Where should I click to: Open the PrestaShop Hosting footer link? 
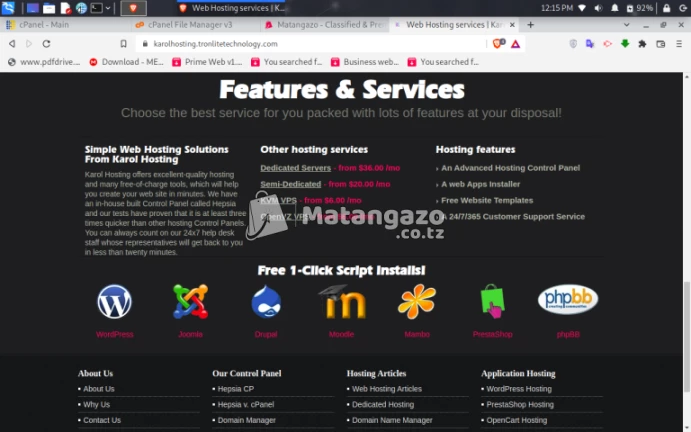(520, 404)
